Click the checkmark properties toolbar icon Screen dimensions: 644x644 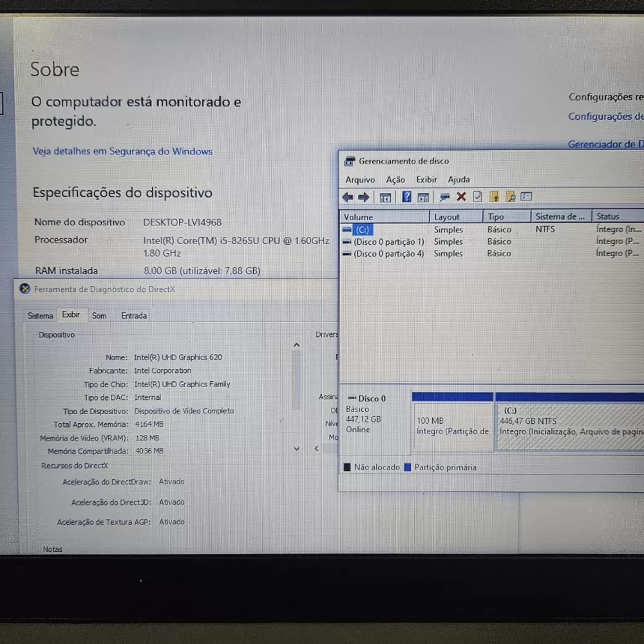tap(477, 196)
